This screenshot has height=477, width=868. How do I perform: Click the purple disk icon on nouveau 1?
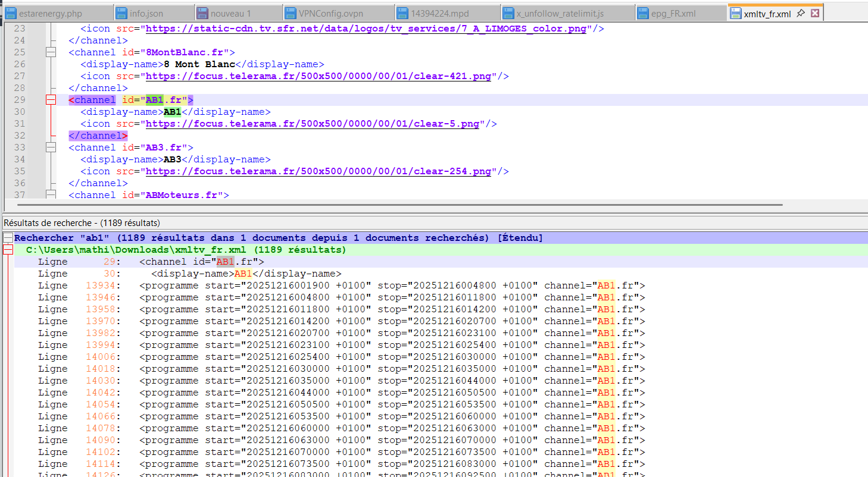[x=202, y=13]
